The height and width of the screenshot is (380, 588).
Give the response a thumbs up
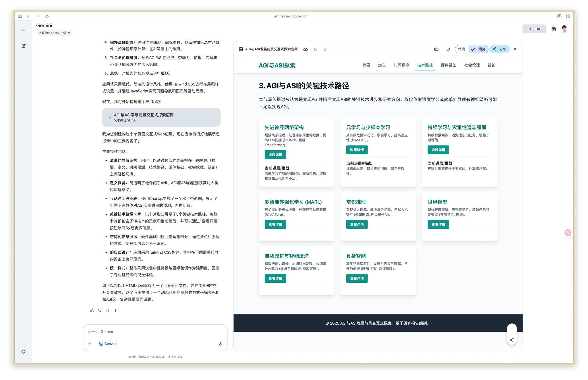pos(92,310)
